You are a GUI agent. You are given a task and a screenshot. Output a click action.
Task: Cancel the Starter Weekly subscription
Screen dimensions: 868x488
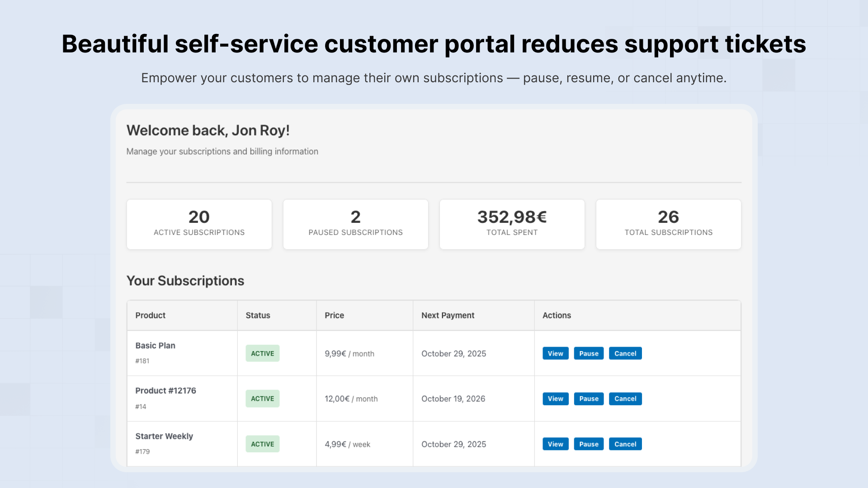pyautogui.click(x=625, y=444)
